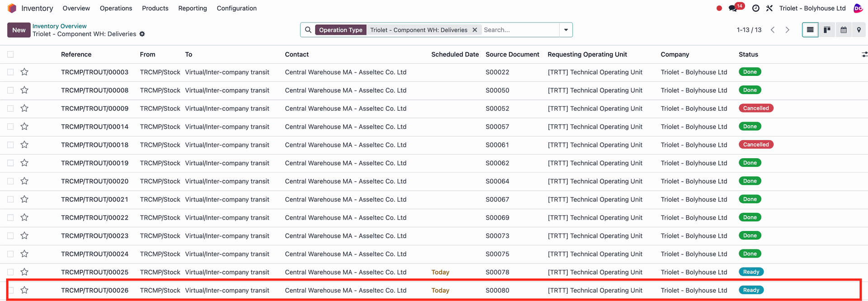Open optional columns adjust icon
Image resolution: width=868 pixels, height=301 pixels.
click(864, 54)
